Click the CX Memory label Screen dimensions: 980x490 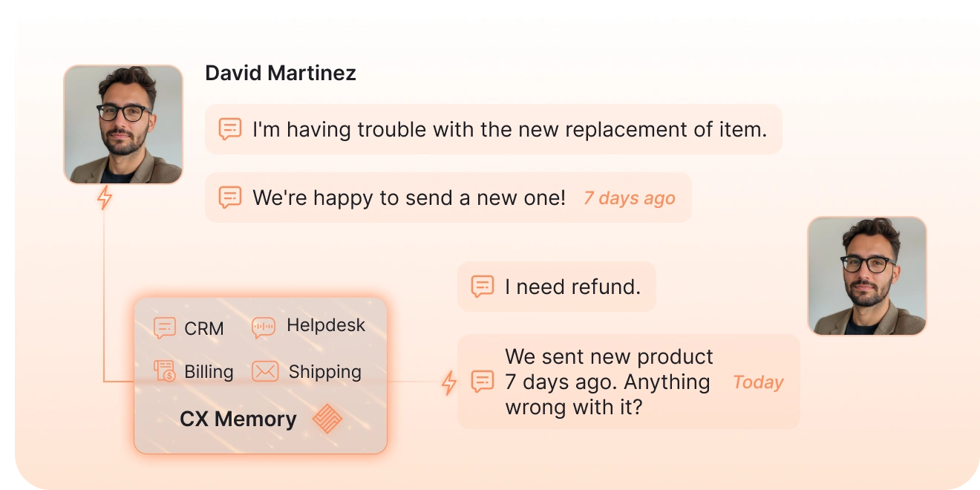tap(238, 419)
